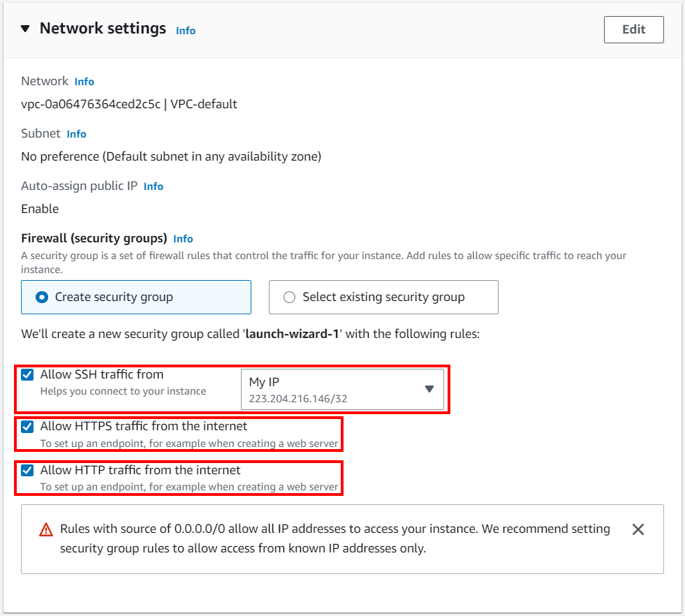The image size is (685, 616).
Task: Uncheck Allow SSH traffic from checkbox
Action: tap(27, 375)
